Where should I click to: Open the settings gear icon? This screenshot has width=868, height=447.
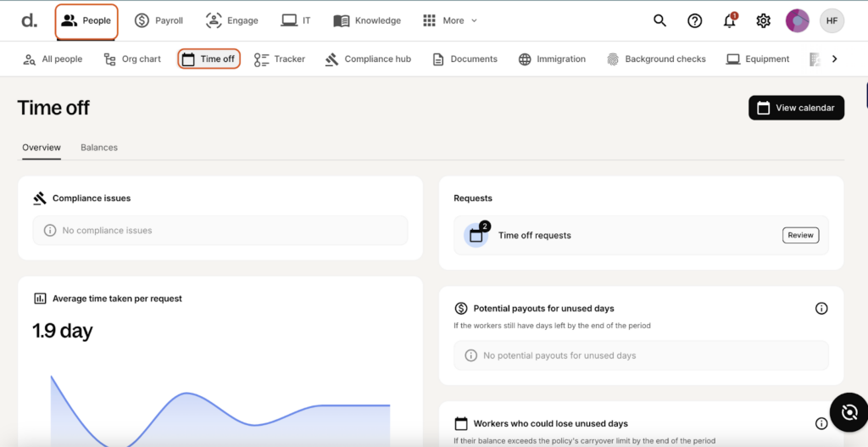click(763, 20)
